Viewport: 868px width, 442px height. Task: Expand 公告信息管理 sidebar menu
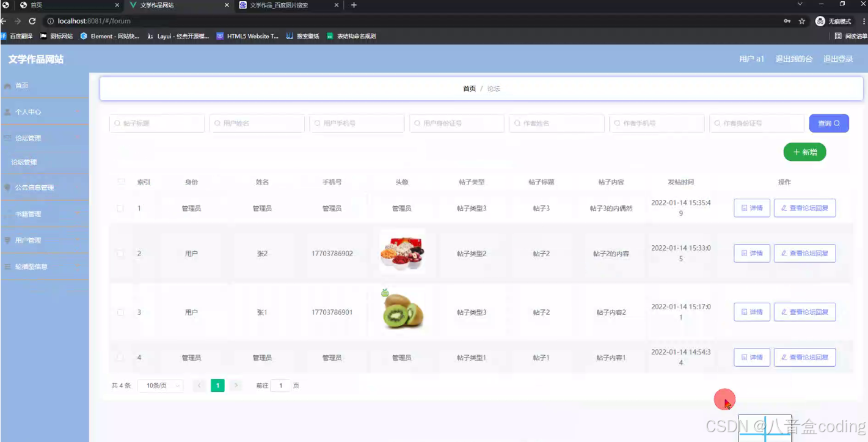pos(44,188)
